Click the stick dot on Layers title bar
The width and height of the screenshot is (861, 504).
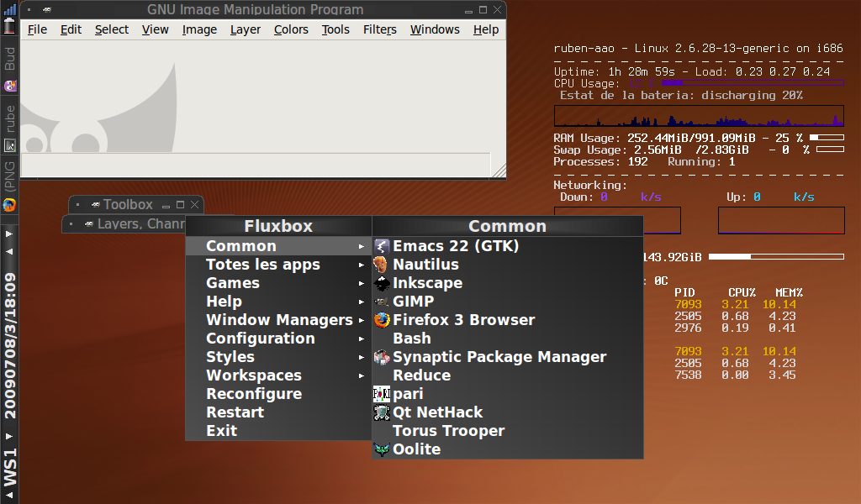[x=71, y=223]
